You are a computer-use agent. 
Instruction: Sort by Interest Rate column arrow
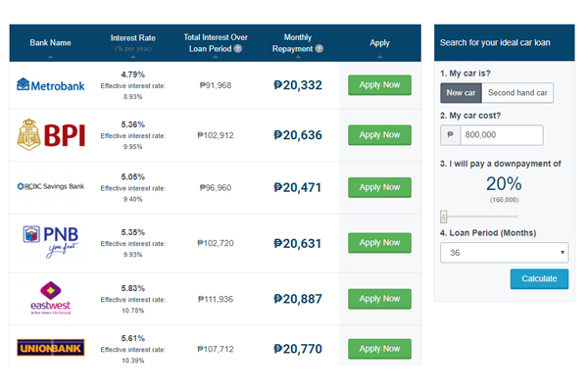click(x=132, y=57)
